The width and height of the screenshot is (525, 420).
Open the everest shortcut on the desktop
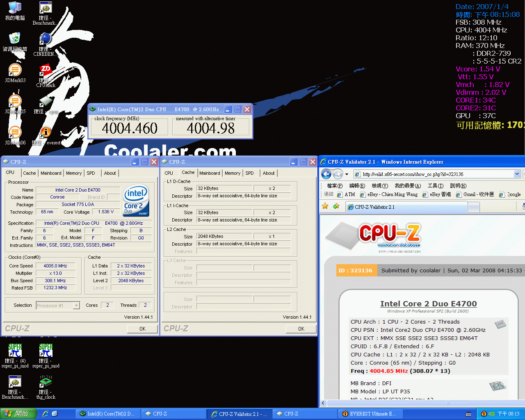[x=46, y=135]
